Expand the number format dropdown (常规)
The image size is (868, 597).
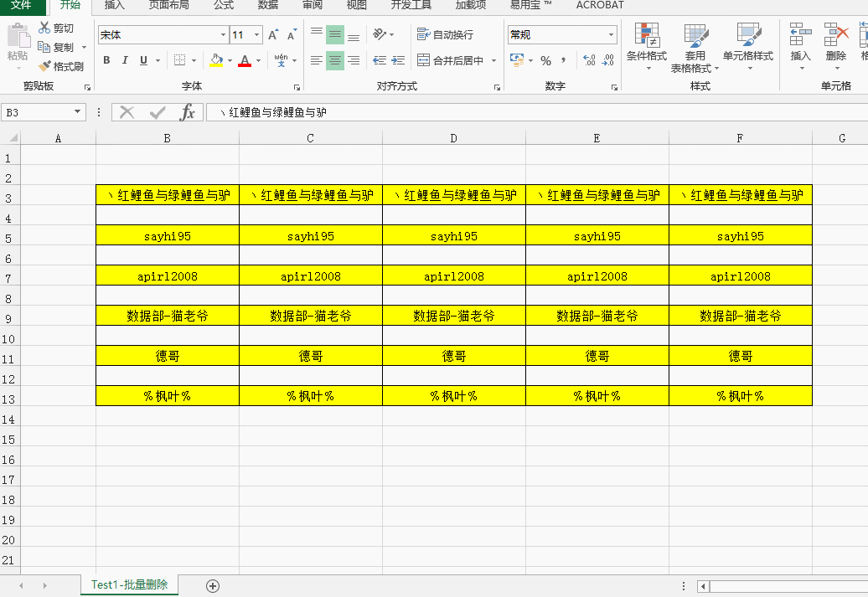(611, 35)
